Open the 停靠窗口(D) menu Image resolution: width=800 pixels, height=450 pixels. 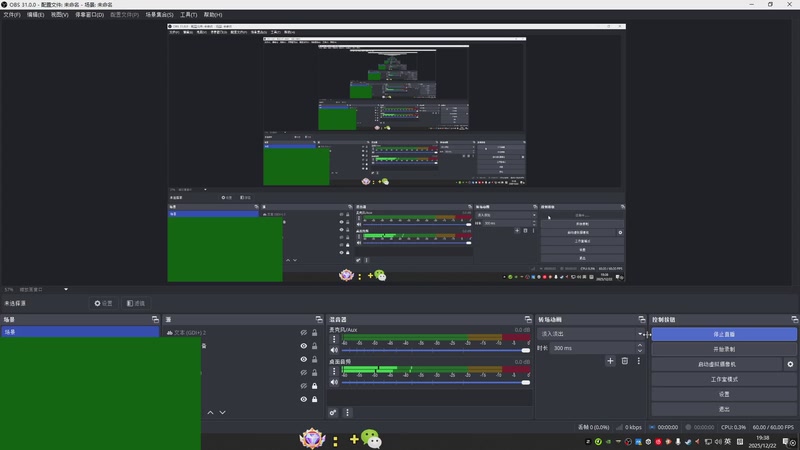(89, 15)
